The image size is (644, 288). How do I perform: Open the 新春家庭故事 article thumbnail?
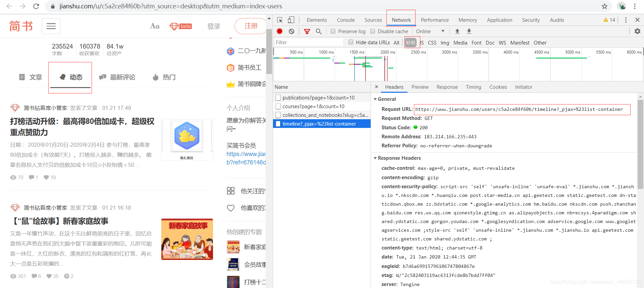click(x=187, y=239)
